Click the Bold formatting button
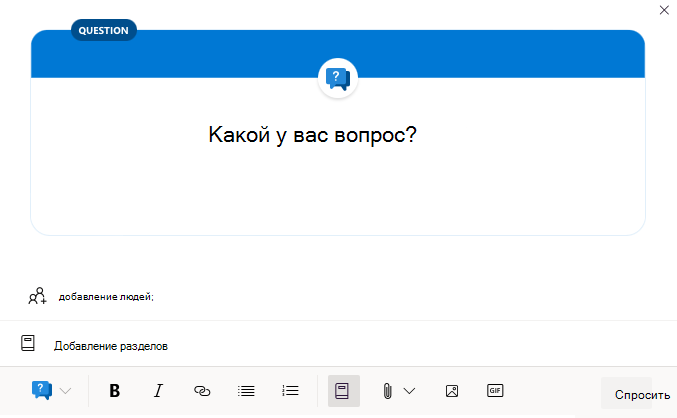 (114, 391)
